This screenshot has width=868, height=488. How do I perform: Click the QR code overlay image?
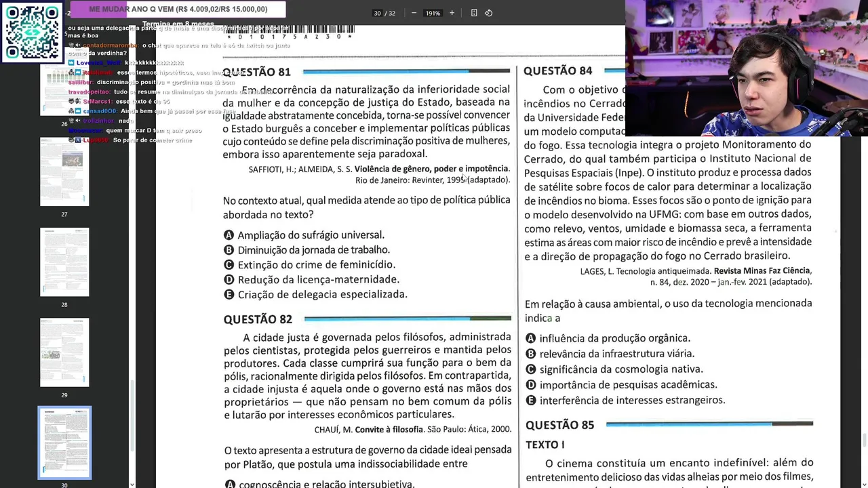point(33,32)
